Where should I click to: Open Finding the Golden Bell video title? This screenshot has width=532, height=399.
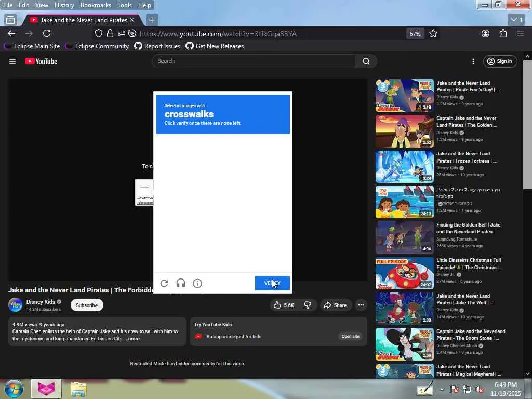(468, 228)
